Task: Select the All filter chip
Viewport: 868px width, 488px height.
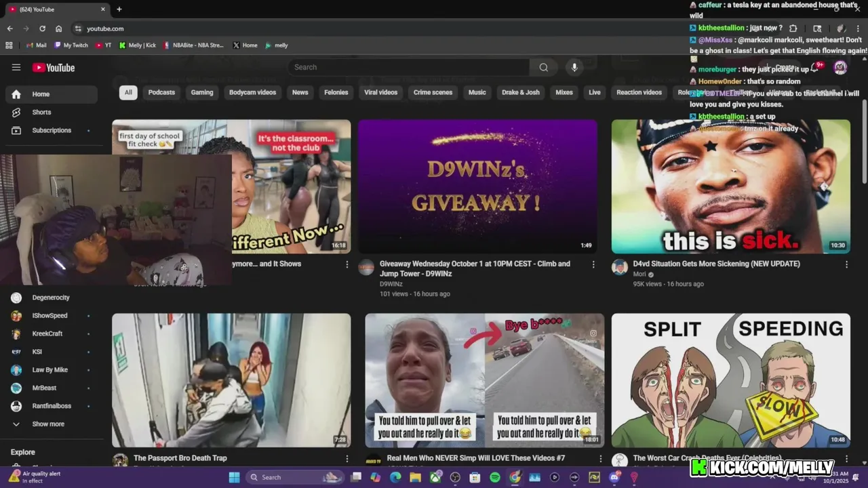Action: 128,92
